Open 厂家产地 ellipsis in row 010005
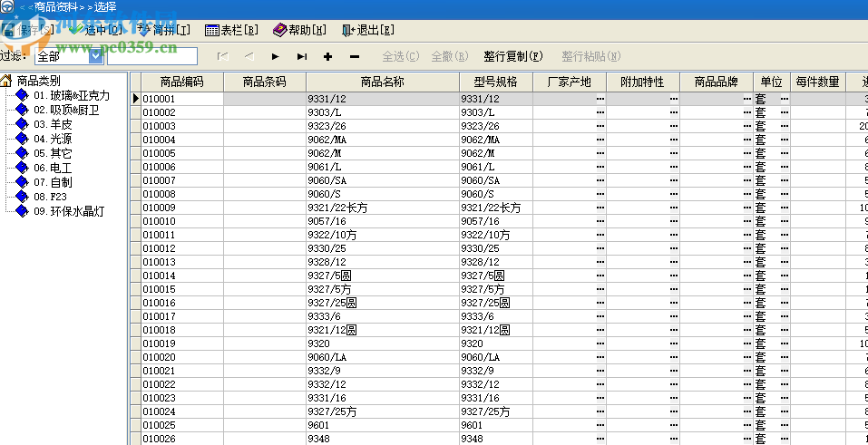This screenshot has width=868, height=445. [x=600, y=153]
